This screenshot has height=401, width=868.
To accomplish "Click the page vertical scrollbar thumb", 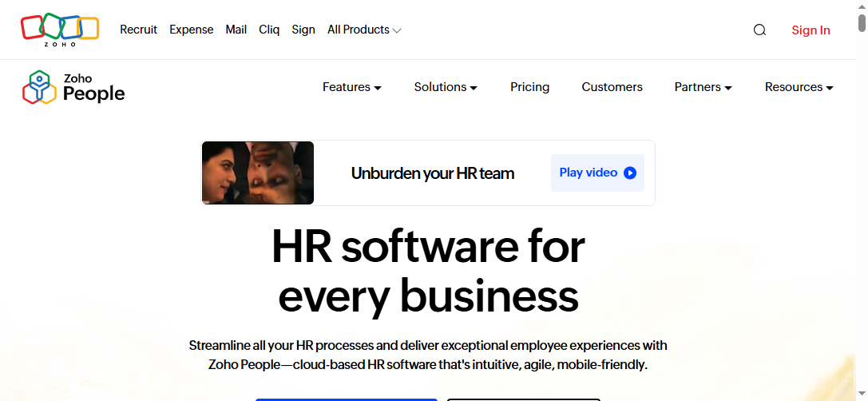I will [862, 22].
